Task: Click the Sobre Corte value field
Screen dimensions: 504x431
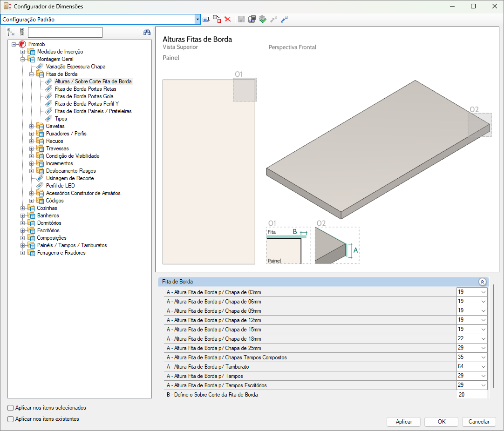Action: click(471, 395)
